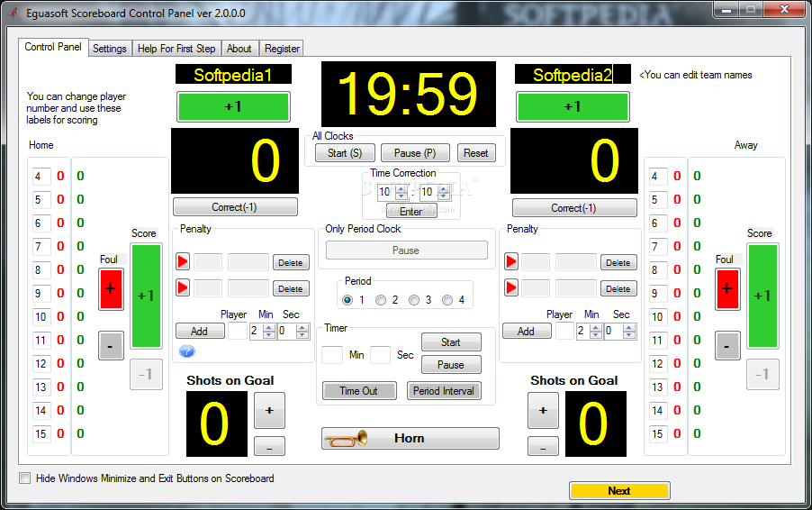Click Home player number 10 field
This screenshot has height=510, width=812.
click(41, 316)
